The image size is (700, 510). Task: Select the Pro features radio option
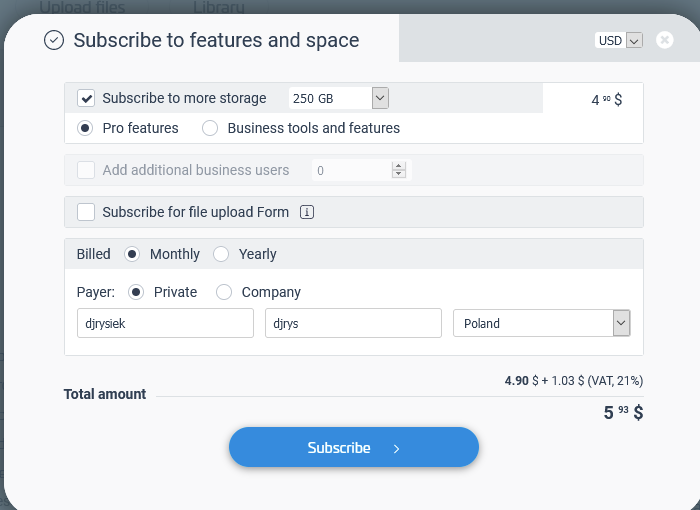86,128
